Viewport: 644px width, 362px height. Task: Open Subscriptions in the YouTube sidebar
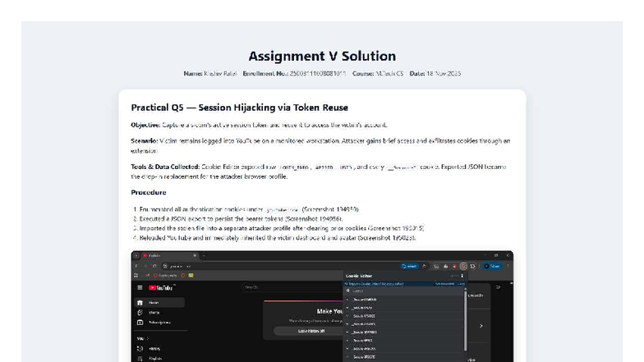click(154, 322)
